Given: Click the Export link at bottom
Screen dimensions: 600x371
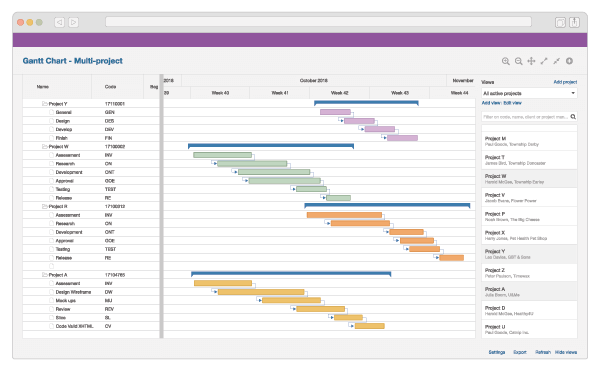Looking at the screenshot, I should [x=520, y=352].
